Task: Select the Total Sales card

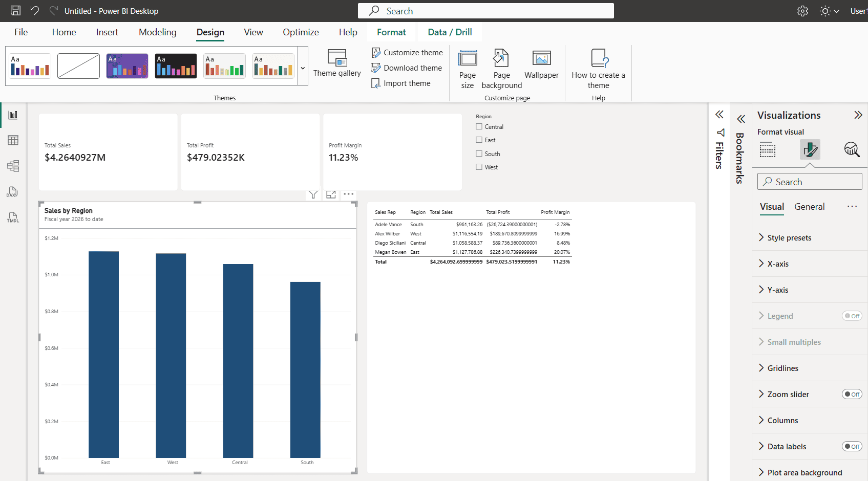Action: click(x=108, y=152)
